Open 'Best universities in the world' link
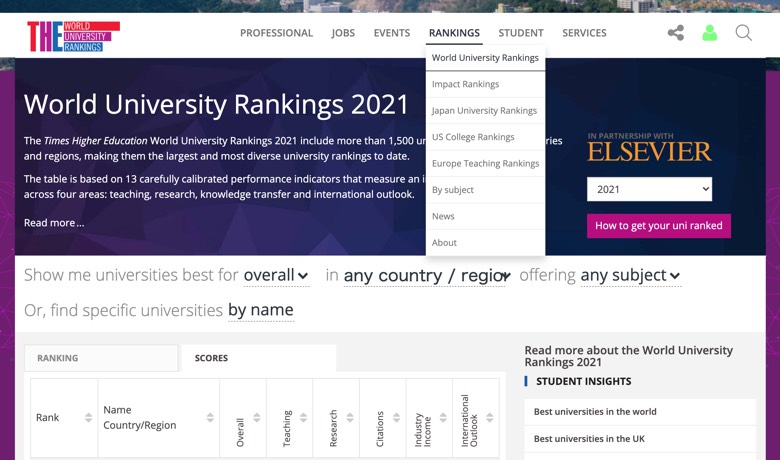The image size is (780, 460). (595, 412)
